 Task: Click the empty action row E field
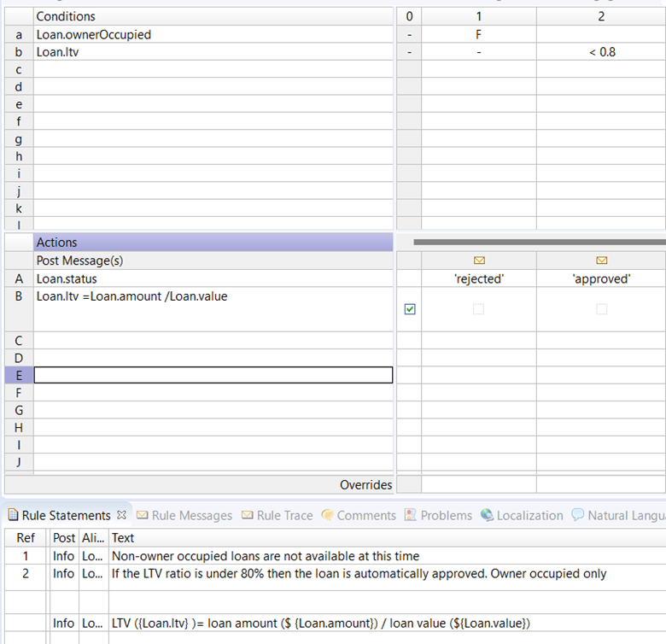[x=213, y=375]
